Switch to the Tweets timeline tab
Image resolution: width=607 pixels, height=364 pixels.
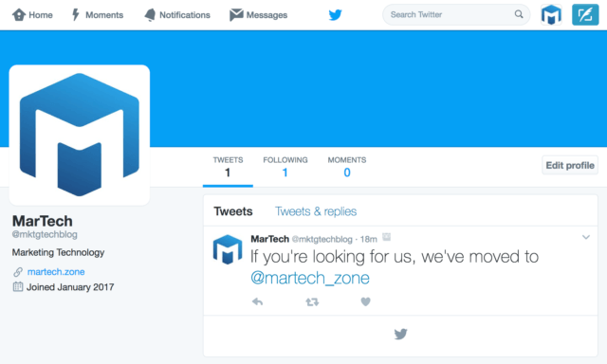233,211
